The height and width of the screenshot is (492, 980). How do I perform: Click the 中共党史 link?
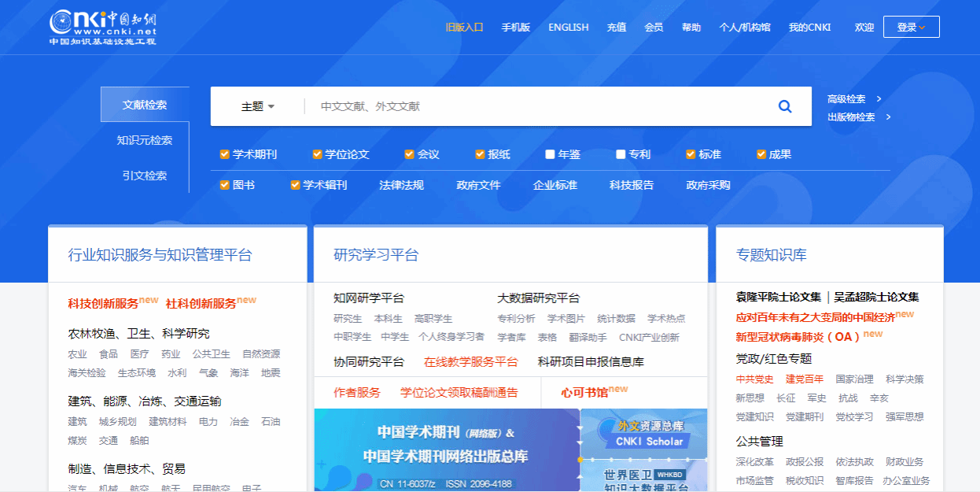755,379
